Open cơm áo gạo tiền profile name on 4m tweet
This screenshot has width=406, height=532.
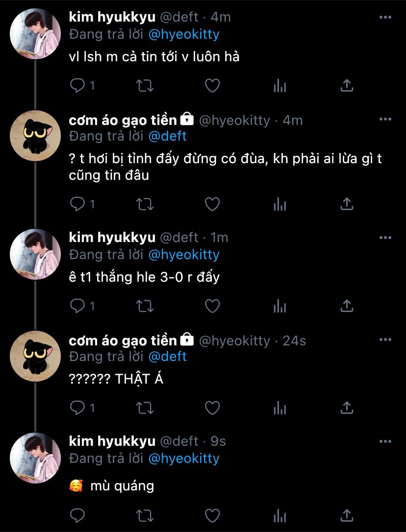pos(123,120)
